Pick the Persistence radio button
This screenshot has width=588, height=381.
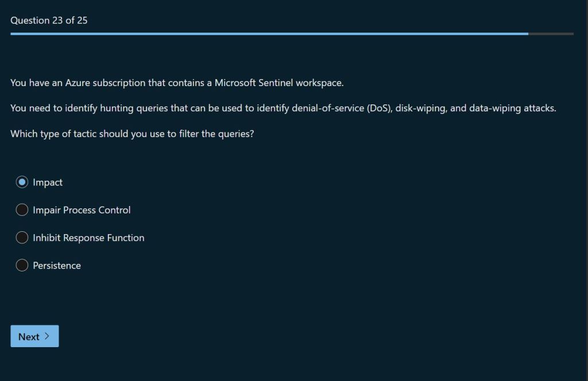tap(22, 265)
